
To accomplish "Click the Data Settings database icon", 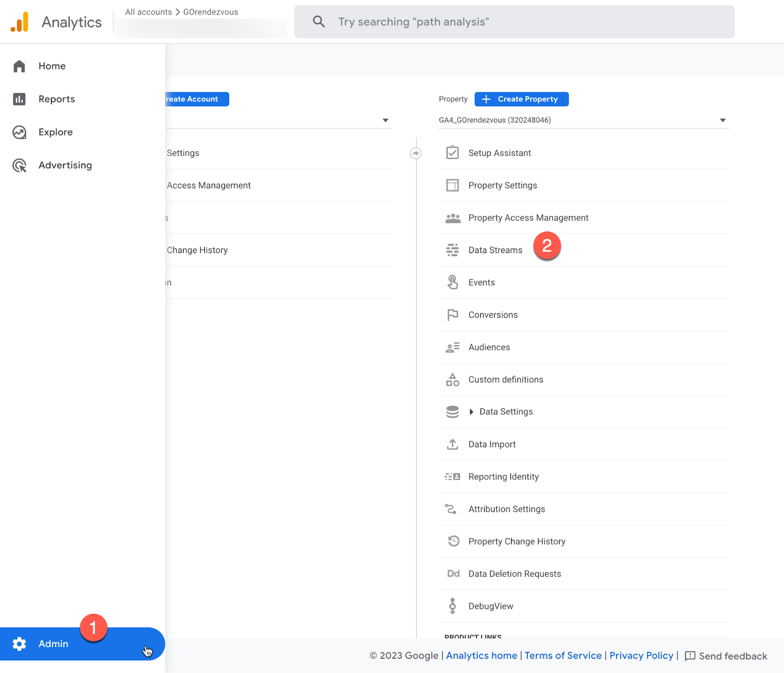I will 453,412.
